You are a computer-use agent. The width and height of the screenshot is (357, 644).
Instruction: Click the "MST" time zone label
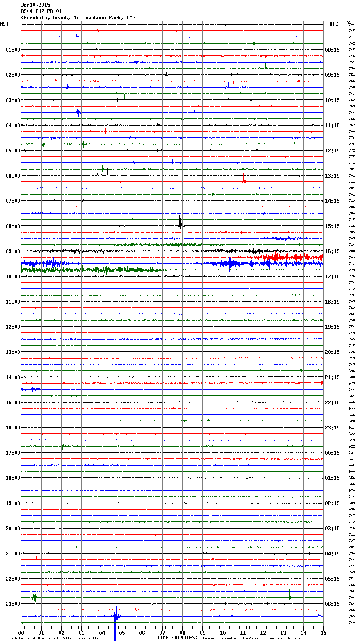point(4,24)
